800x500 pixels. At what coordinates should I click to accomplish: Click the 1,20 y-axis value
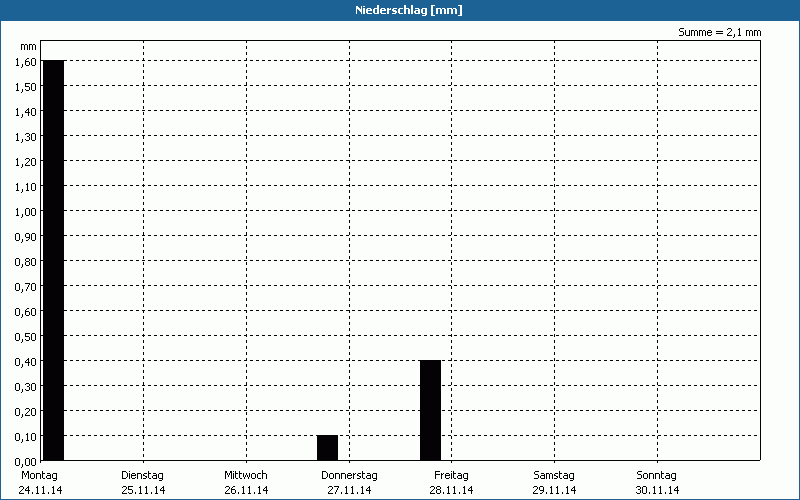pyautogui.click(x=26, y=162)
